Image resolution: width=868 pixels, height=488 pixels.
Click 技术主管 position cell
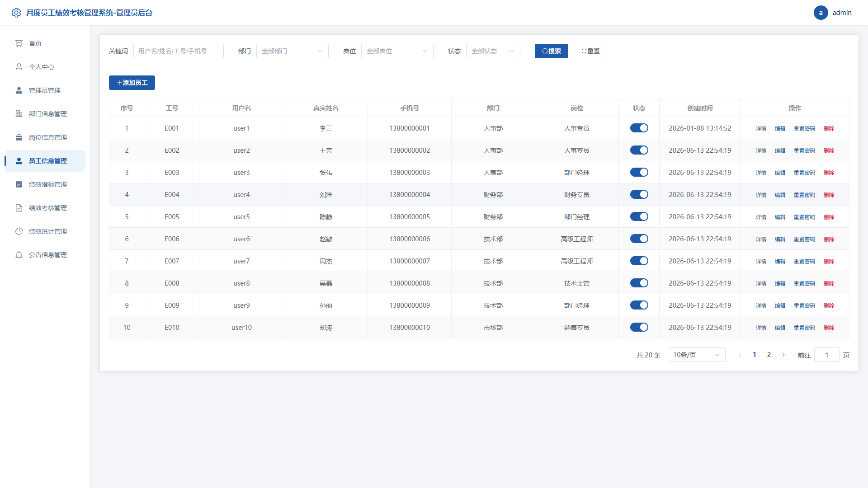576,283
